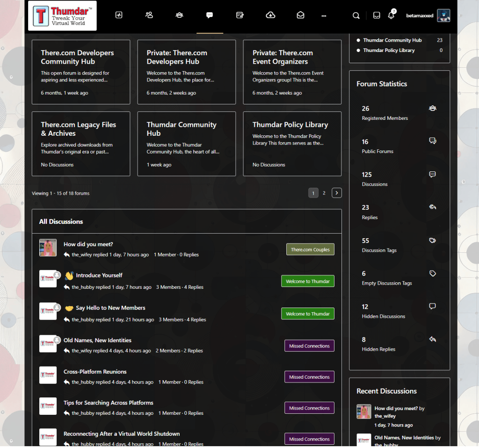Open the messages inbox icon

click(377, 15)
